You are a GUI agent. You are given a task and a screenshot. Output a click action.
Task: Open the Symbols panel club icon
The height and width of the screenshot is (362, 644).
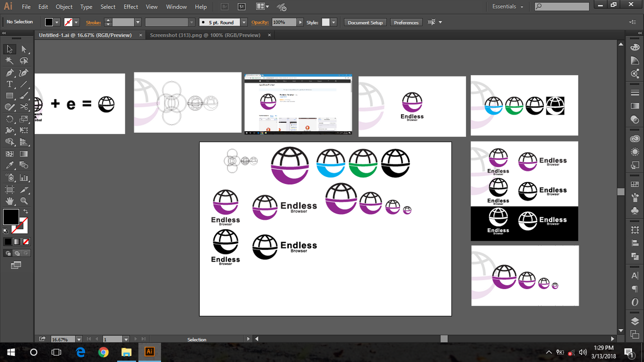[635, 211]
